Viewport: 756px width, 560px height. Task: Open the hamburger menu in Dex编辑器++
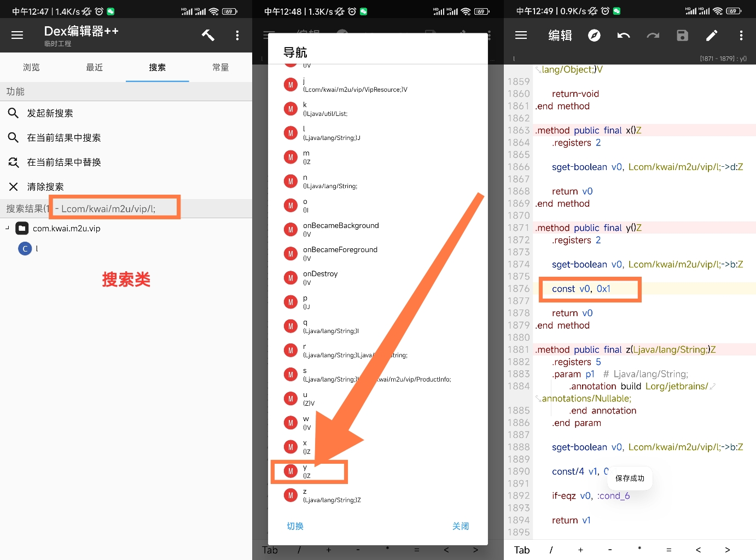click(18, 36)
